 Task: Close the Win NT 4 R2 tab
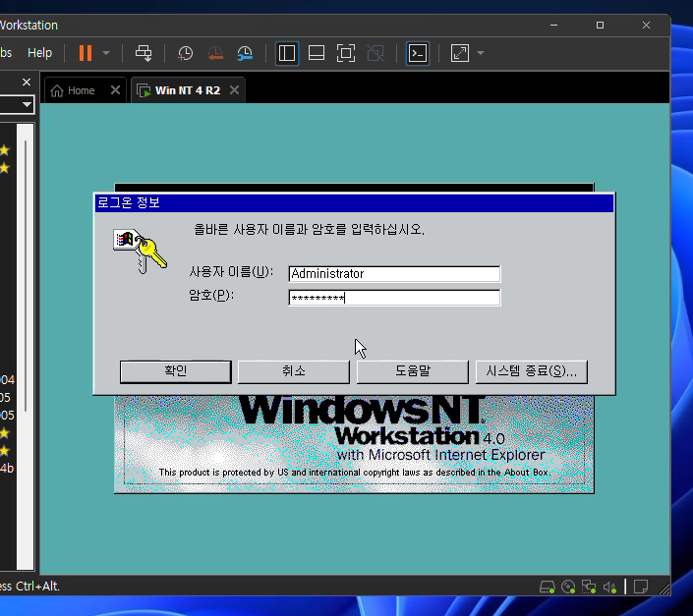pos(235,90)
